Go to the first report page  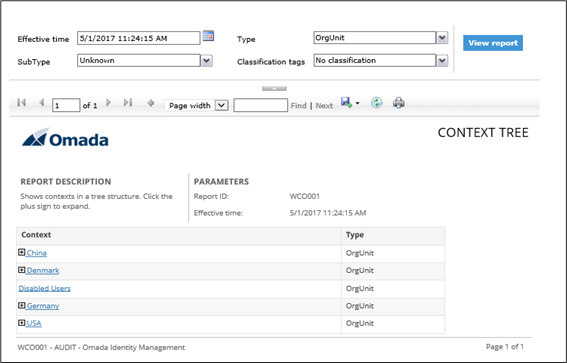[21, 103]
